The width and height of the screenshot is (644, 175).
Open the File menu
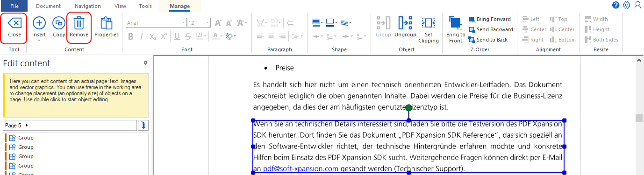[x=14, y=6]
